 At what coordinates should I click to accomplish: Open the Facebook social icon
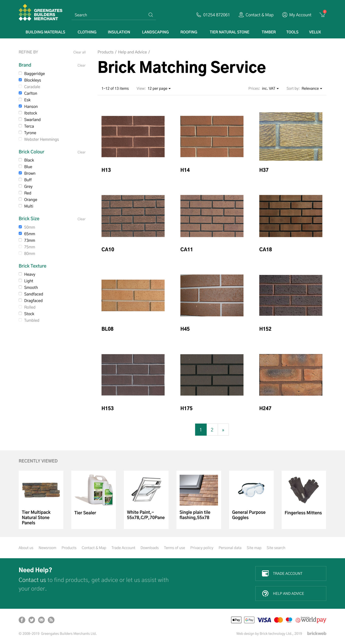(x=22, y=620)
